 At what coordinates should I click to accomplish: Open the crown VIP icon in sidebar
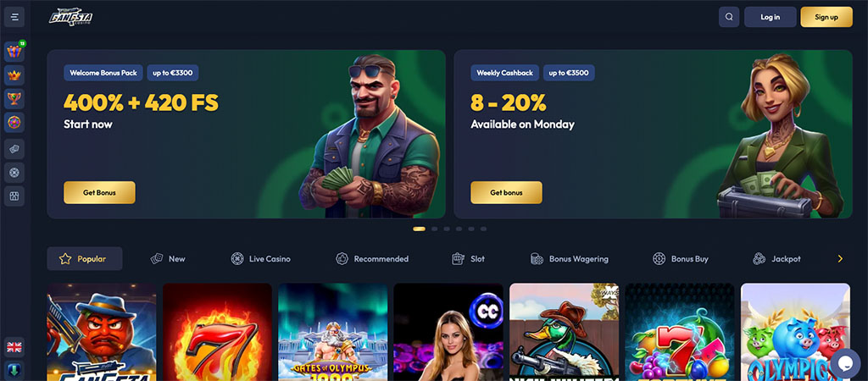14,75
